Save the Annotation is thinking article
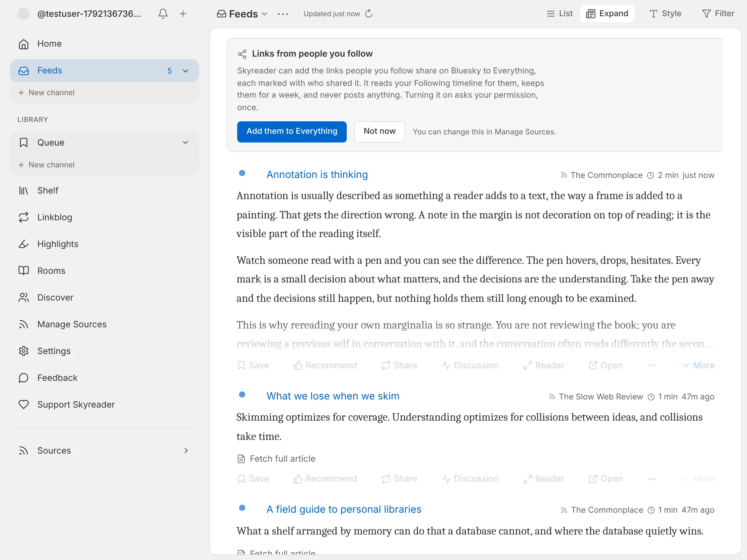Screen dimensions: 747x560 [253, 365]
